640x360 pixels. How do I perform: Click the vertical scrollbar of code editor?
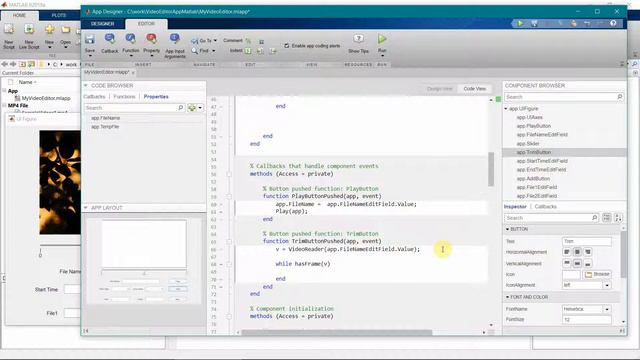(x=491, y=169)
